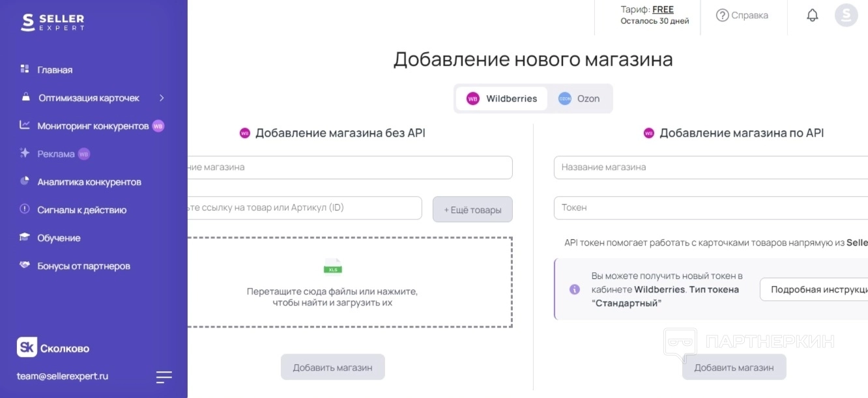The width and height of the screenshot is (868, 398).
Task: Open the Подробная инструкция button
Action: [814, 289]
